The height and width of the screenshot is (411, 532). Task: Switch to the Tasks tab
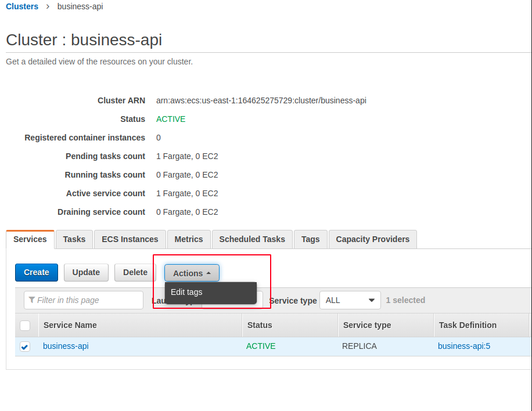tap(74, 239)
